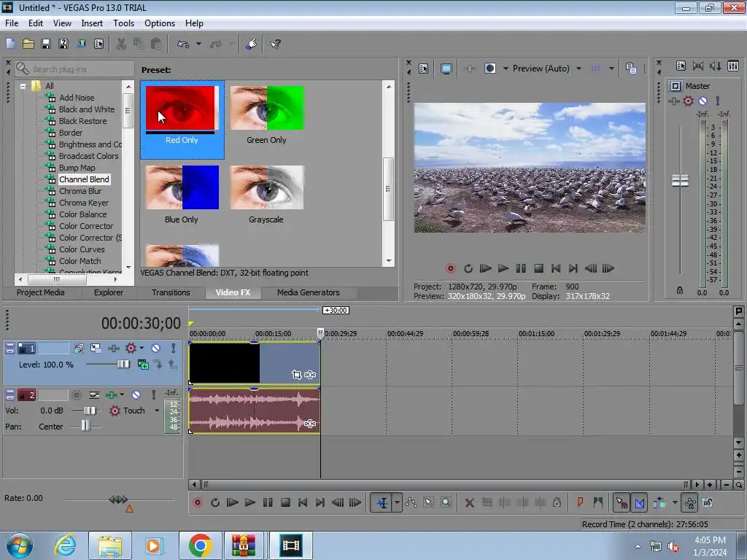Viewport: 747px width, 560px height.
Task: Click the Master FX gear icon
Action: 688,101
